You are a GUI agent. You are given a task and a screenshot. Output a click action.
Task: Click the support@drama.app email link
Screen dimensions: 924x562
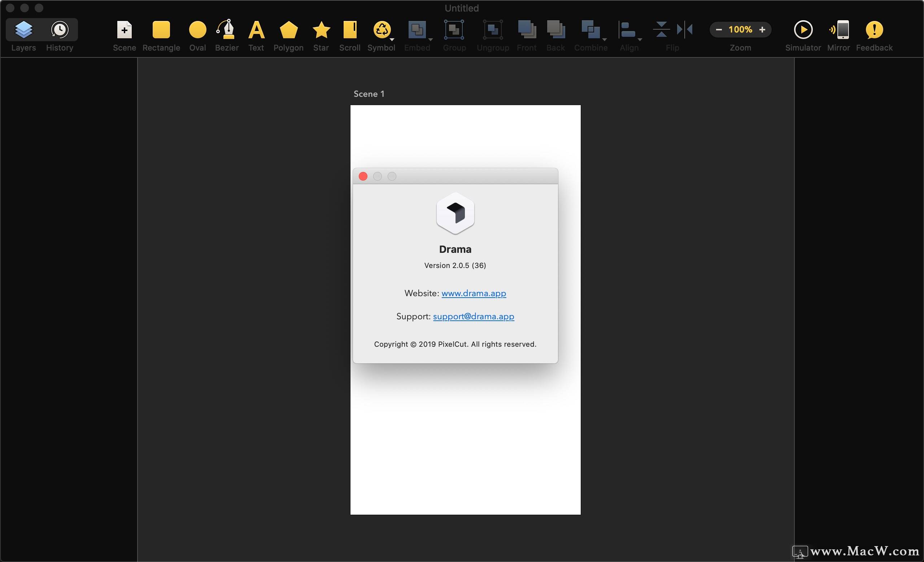point(473,316)
